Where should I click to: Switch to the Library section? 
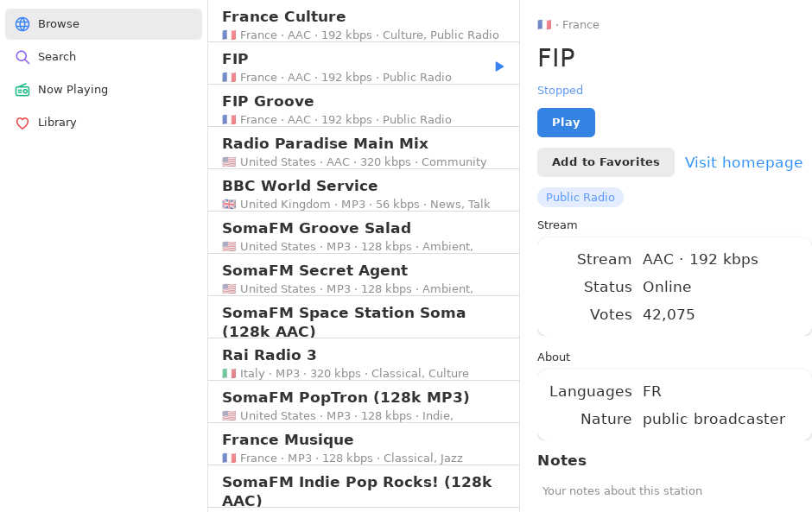(x=104, y=123)
